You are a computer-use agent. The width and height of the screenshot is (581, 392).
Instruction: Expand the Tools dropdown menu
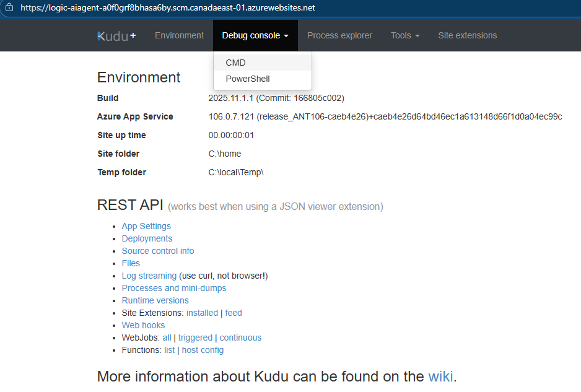(405, 36)
